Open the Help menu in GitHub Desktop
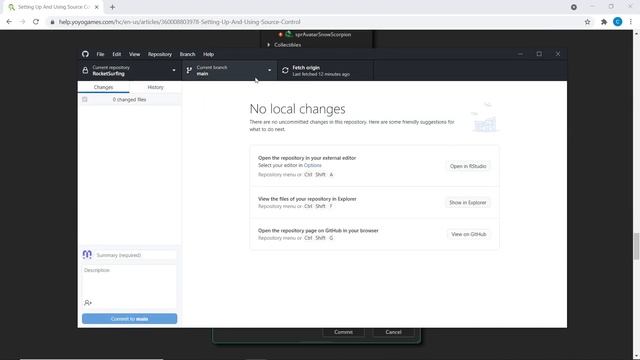The image size is (640, 360). pos(209,54)
